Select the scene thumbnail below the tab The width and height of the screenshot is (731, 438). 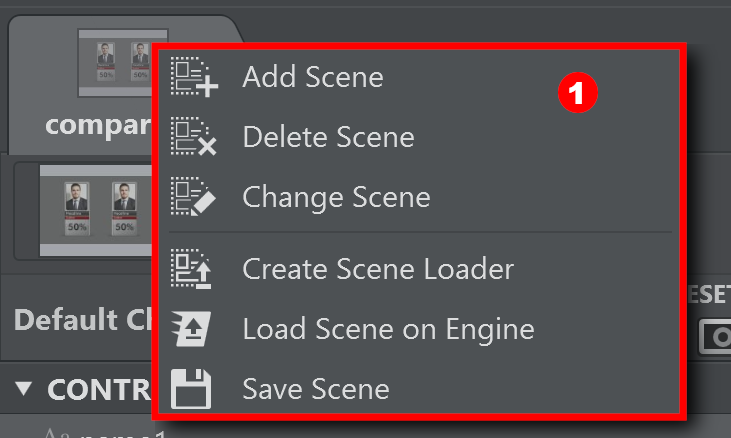[94, 206]
